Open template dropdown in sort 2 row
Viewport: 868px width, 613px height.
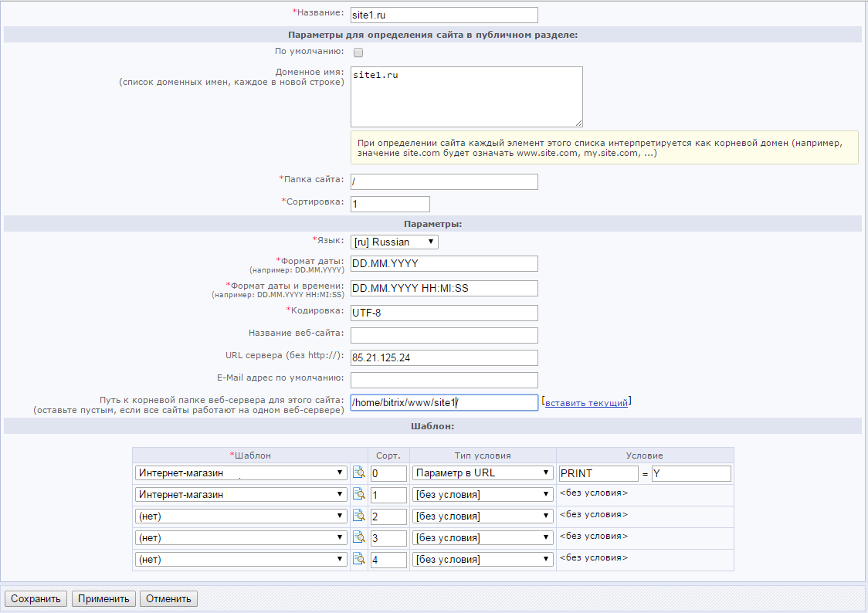point(241,516)
